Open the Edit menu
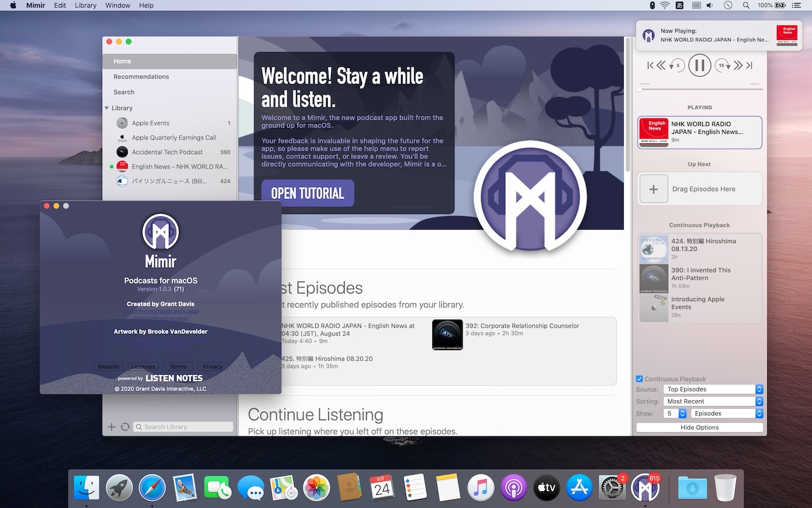This screenshot has height=508, width=812. tap(60, 5)
